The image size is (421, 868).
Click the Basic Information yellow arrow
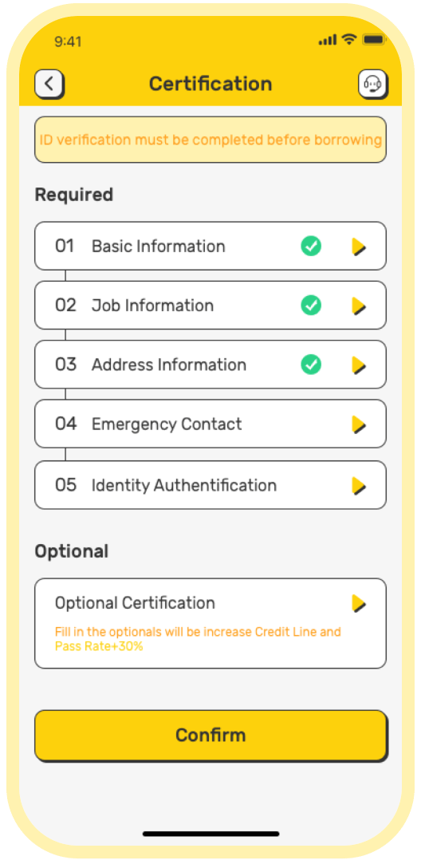click(x=359, y=247)
